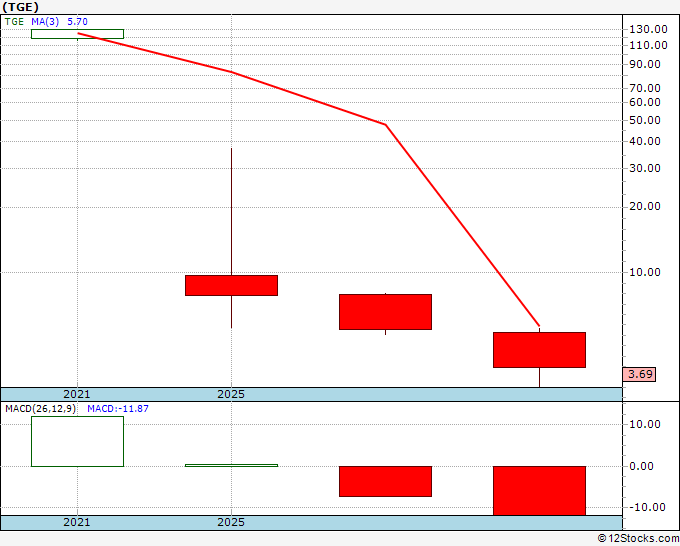Image resolution: width=680 pixels, height=546 pixels.
Task: Click the 130.00 price axis label
Action: tap(648, 29)
